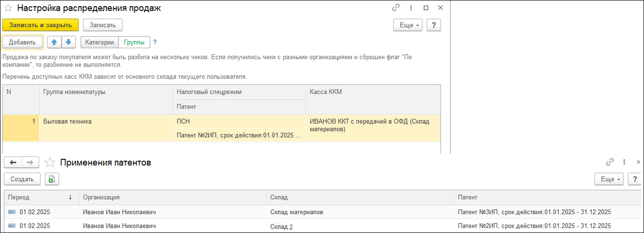
Task: Select the Склад 2 cell
Action: tap(360, 226)
